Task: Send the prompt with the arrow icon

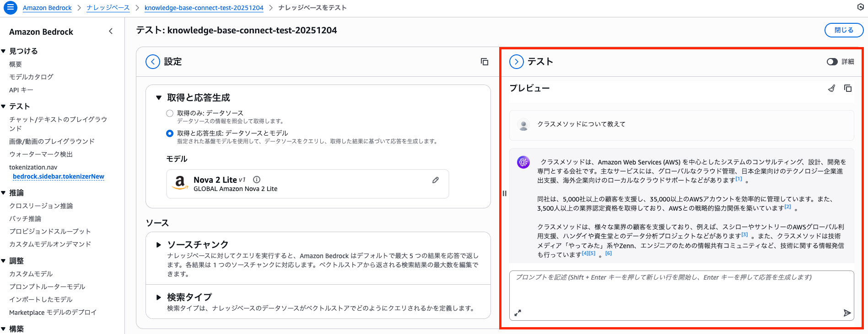Action: tap(847, 313)
